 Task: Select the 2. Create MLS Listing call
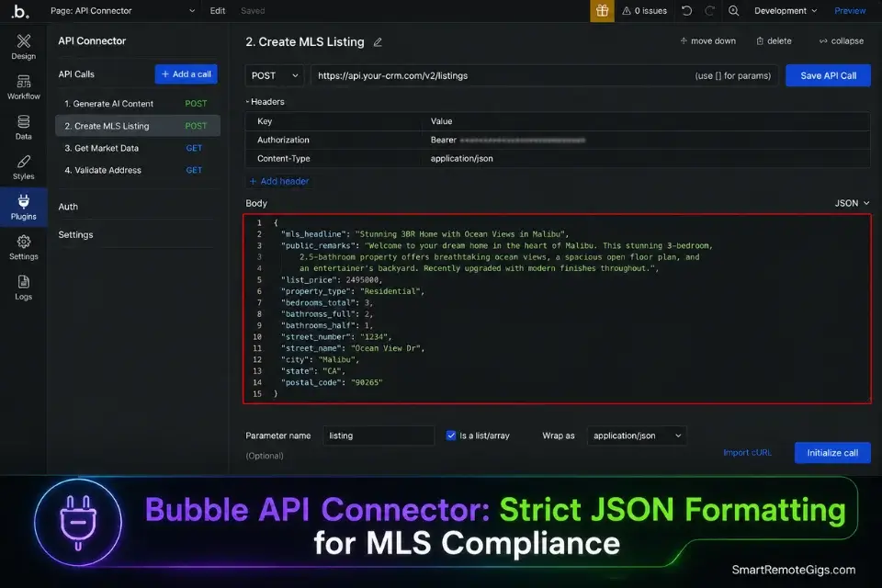pyautogui.click(x=138, y=126)
